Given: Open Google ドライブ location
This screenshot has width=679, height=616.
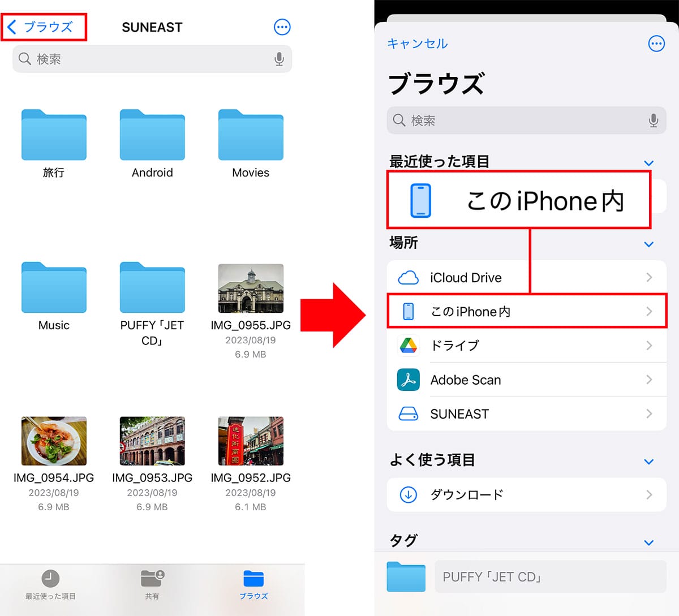Looking at the screenshot, I should 526,346.
